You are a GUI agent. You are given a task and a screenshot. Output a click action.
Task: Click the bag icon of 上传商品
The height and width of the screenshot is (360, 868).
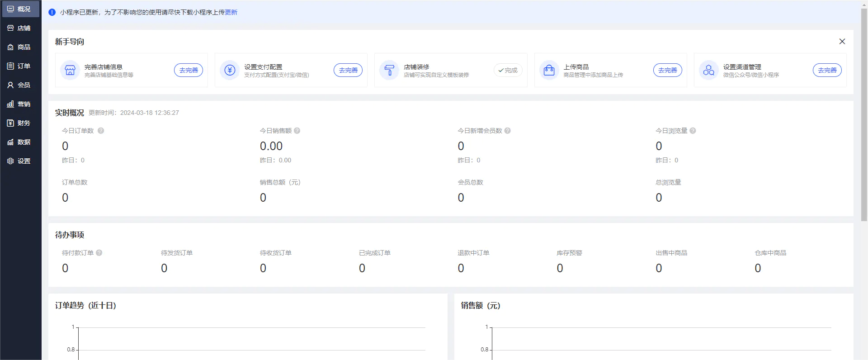(549, 70)
